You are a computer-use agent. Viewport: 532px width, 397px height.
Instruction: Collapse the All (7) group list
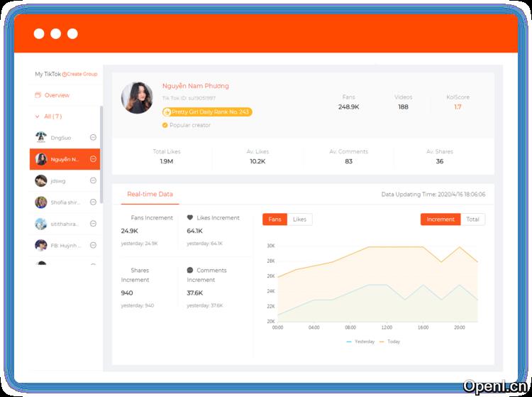coord(38,116)
